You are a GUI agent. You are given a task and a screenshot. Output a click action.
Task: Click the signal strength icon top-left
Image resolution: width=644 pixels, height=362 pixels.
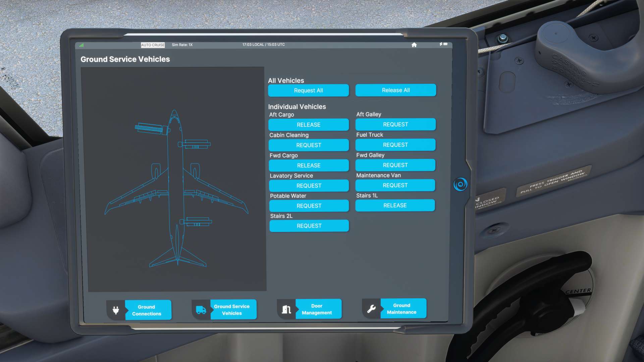81,44
